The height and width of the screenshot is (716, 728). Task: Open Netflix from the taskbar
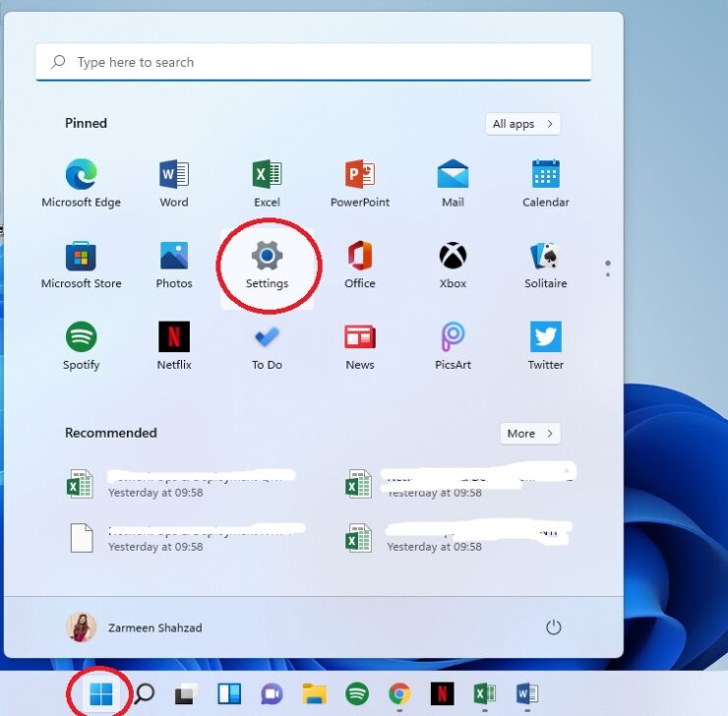click(x=442, y=694)
